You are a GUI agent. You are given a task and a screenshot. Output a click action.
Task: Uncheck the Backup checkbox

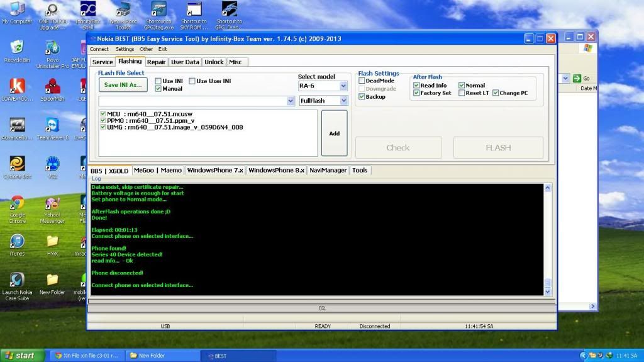tap(362, 97)
